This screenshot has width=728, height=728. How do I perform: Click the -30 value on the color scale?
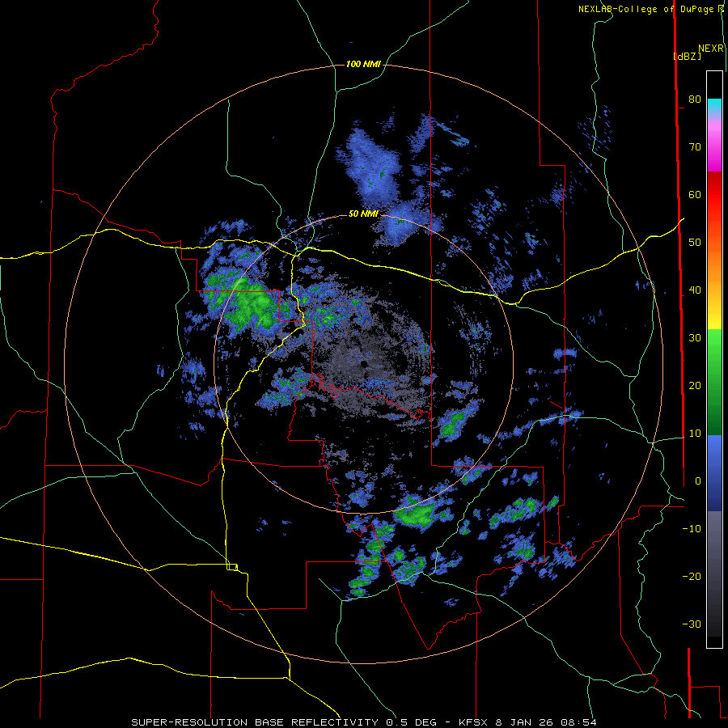pos(692,624)
